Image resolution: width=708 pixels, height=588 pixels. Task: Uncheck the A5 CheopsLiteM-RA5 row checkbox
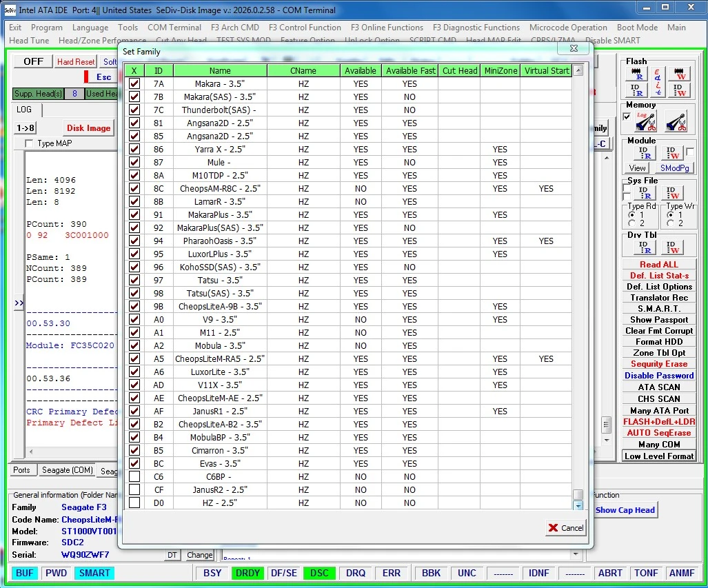(x=134, y=358)
